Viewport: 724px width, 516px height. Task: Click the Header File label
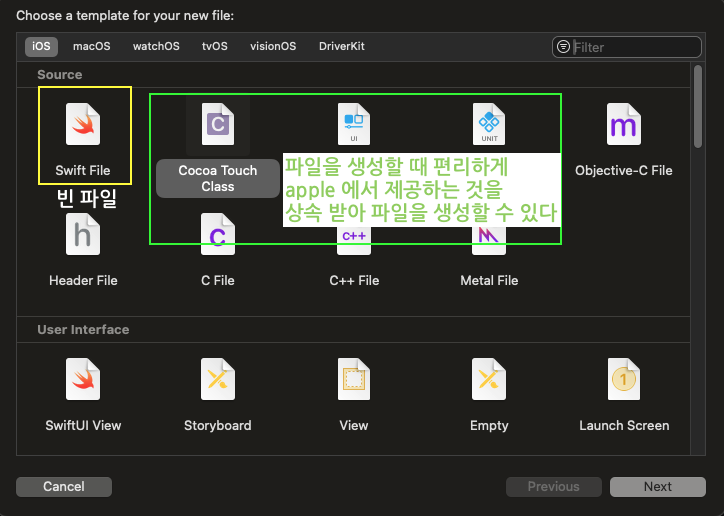click(x=83, y=281)
